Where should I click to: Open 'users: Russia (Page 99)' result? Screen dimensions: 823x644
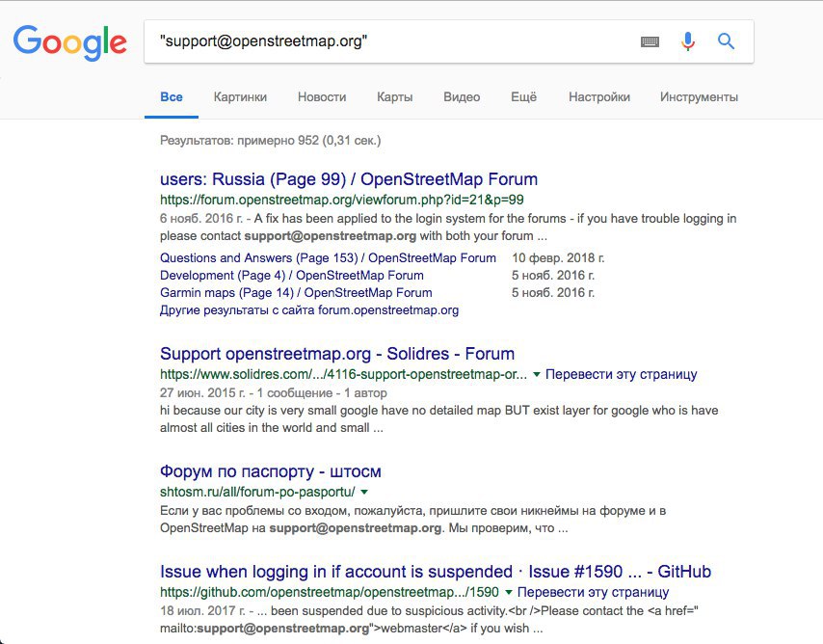click(x=349, y=179)
